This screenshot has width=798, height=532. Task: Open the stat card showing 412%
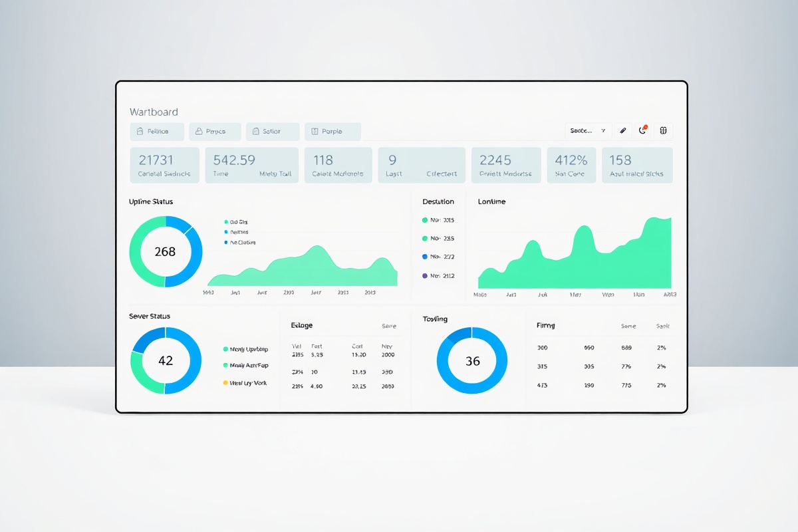coord(571,166)
